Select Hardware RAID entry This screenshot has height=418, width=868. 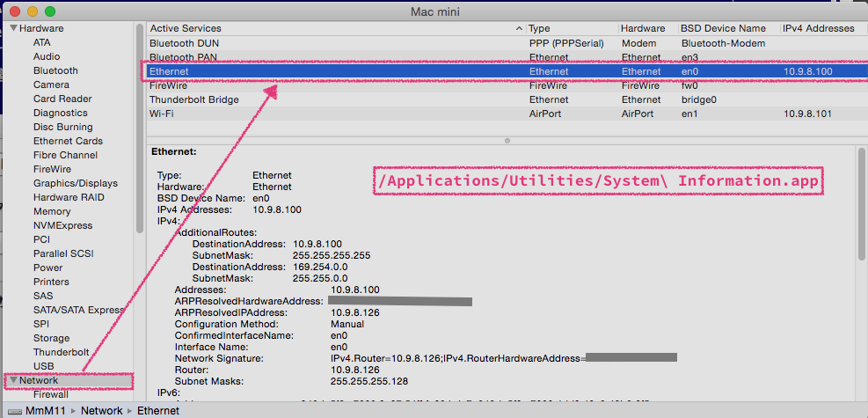pos(69,197)
